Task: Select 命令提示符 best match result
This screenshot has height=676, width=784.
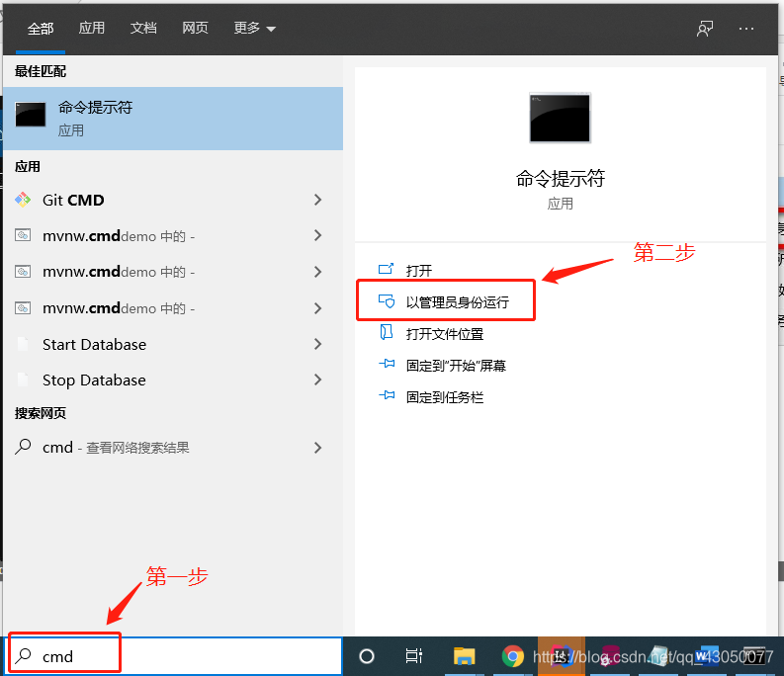Action: pyautogui.click(x=173, y=119)
